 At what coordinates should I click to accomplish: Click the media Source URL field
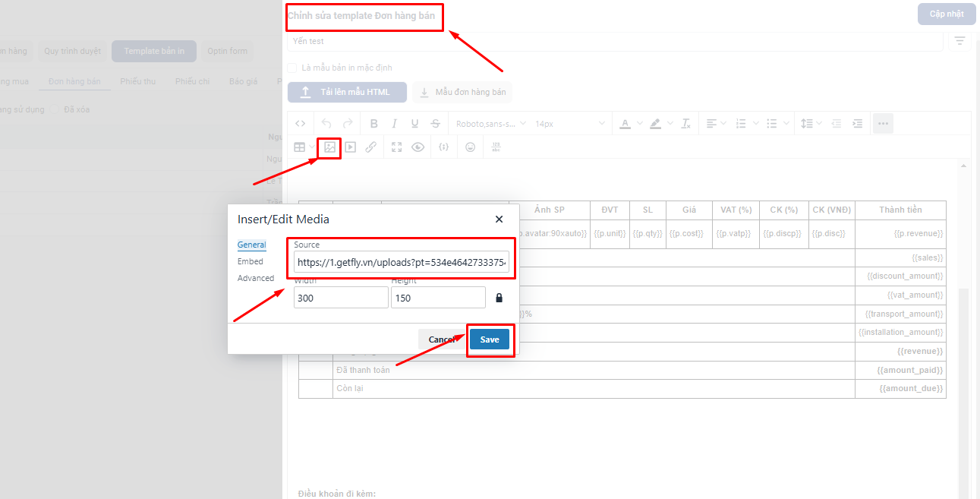coord(401,263)
